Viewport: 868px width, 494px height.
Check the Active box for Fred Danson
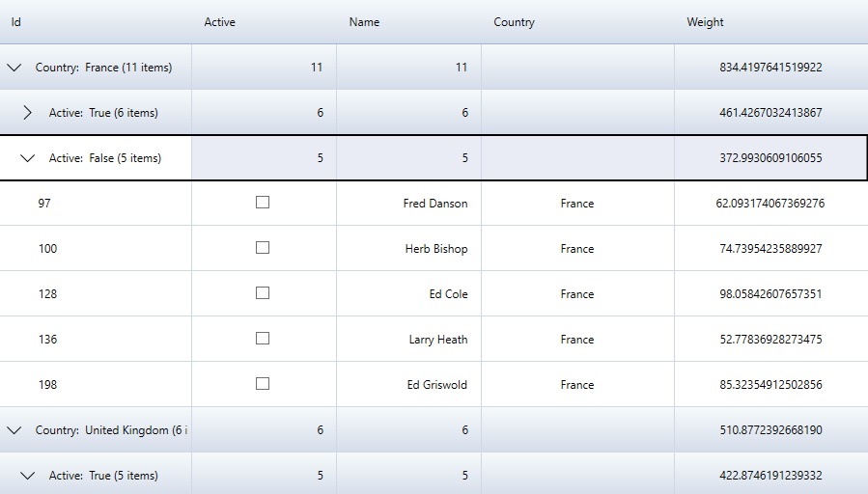pos(262,203)
